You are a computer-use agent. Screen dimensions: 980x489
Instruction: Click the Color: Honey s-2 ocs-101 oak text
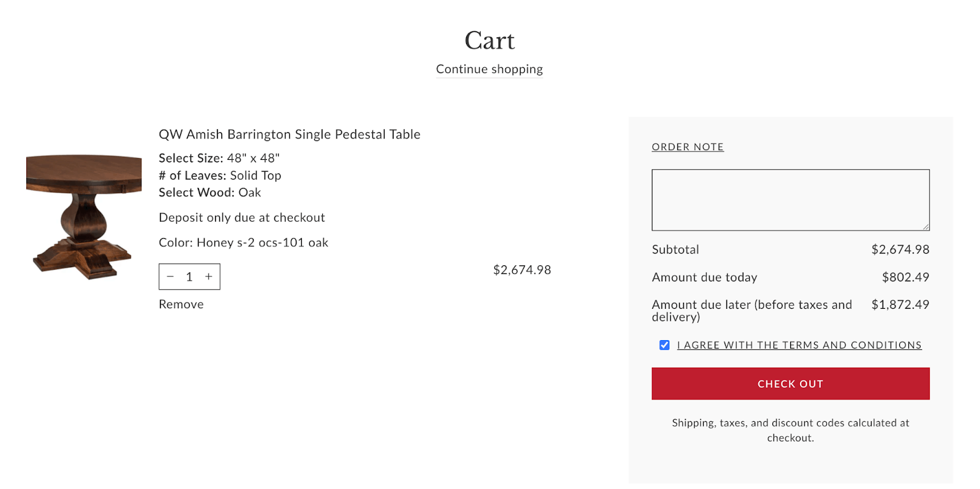click(243, 243)
